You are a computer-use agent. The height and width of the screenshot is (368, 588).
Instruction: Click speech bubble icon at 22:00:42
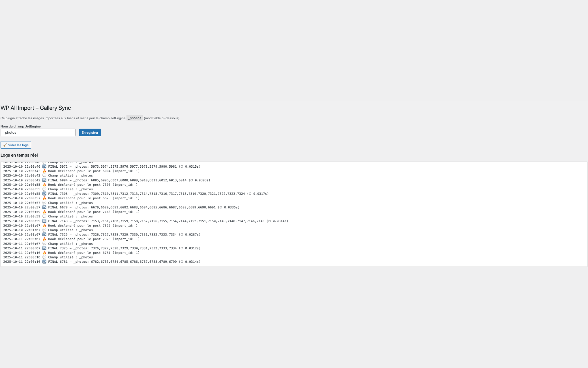(44, 176)
